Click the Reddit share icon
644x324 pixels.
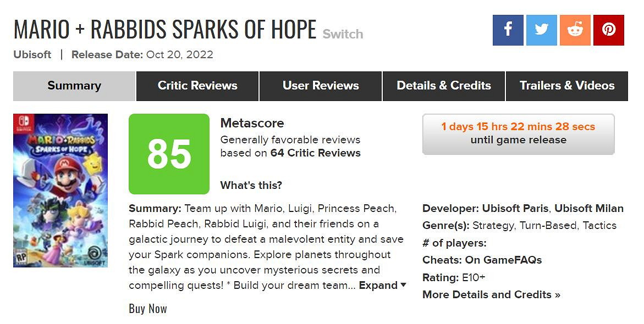click(575, 30)
